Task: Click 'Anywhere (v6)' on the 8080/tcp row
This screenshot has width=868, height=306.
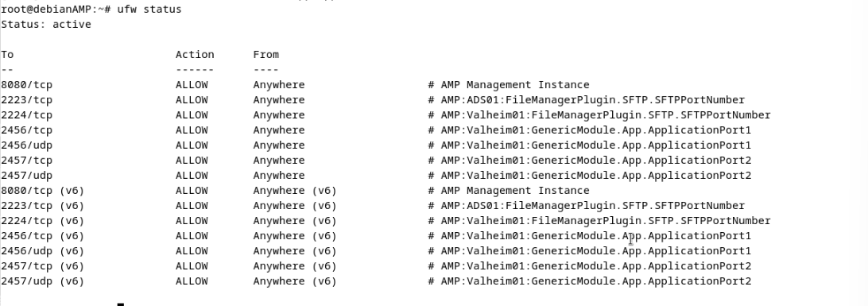Action: 295,190
